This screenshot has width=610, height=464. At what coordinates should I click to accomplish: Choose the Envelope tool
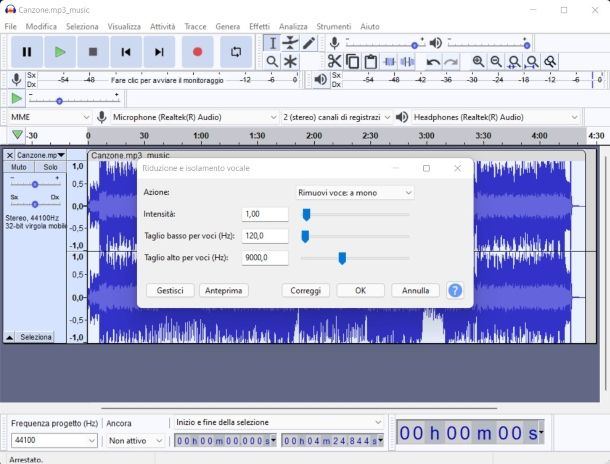(x=290, y=43)
